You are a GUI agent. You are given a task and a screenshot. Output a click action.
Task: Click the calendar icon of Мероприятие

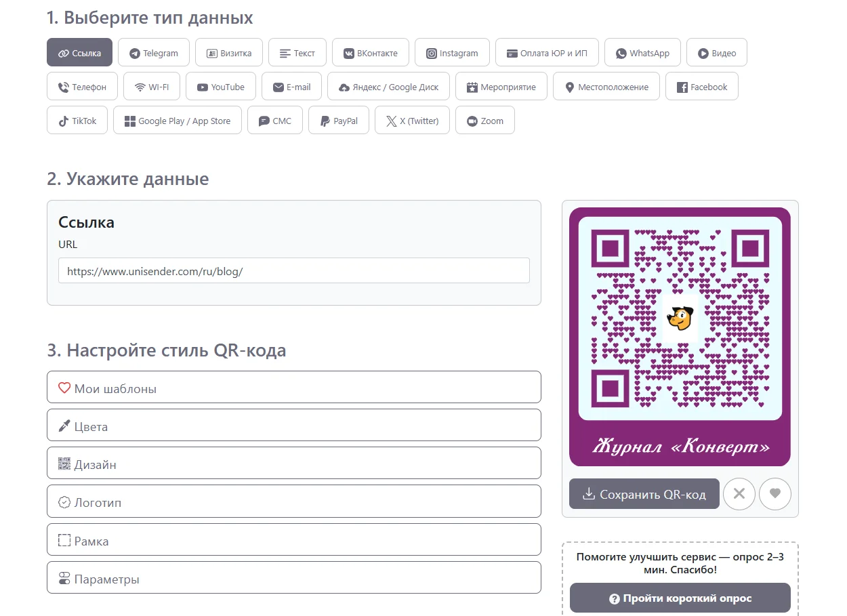point(472,87)
